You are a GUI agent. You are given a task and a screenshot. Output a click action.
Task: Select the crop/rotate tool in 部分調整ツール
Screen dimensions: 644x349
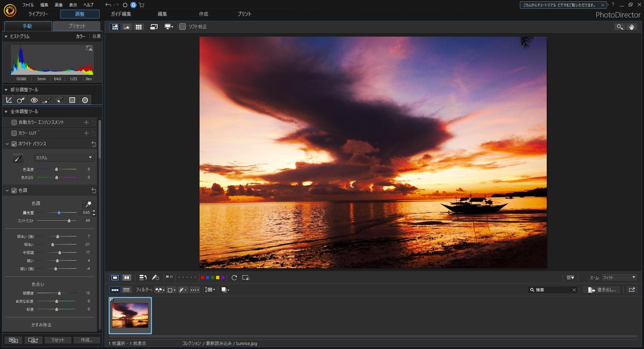[9, 100]
